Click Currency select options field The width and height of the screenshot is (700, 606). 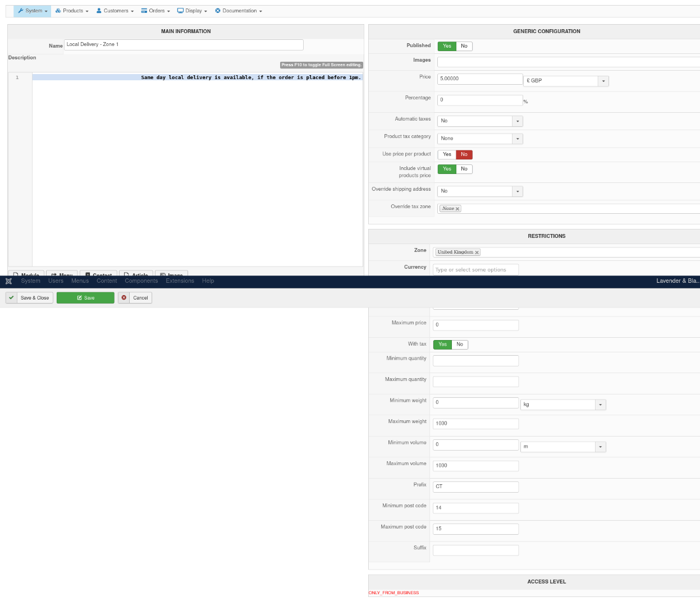click(x=476, y=270)
